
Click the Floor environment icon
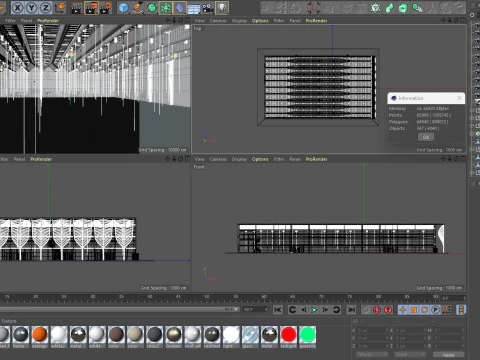point(194,8)
